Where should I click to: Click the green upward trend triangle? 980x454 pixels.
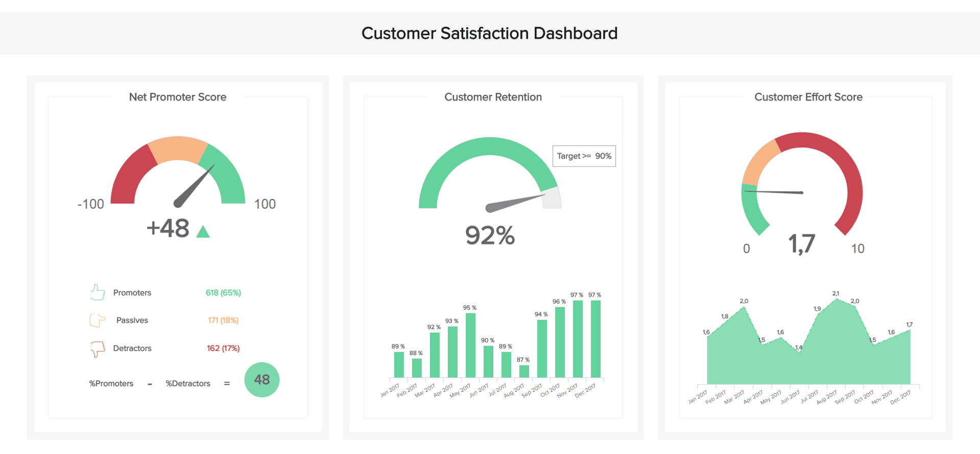coord(203,232)
